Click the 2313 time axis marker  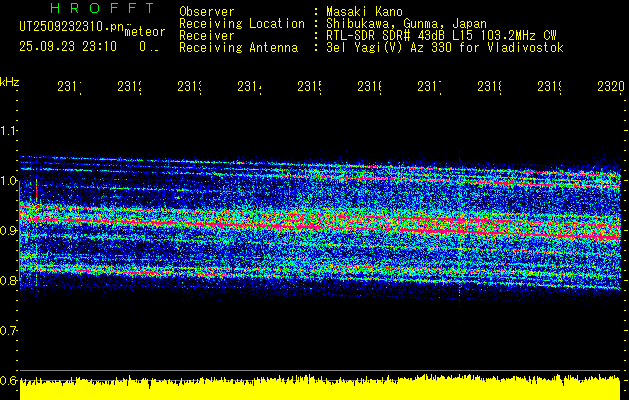point(190,87)
